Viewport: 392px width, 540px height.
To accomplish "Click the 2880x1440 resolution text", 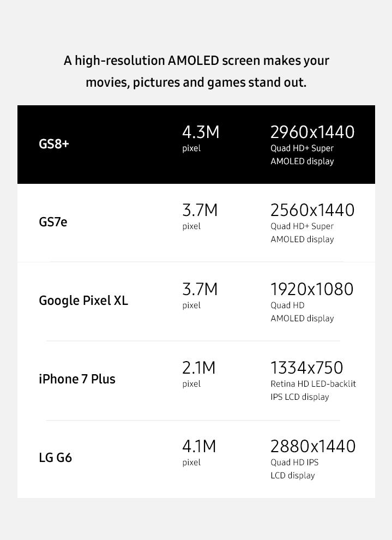I will tap(313, 446).
